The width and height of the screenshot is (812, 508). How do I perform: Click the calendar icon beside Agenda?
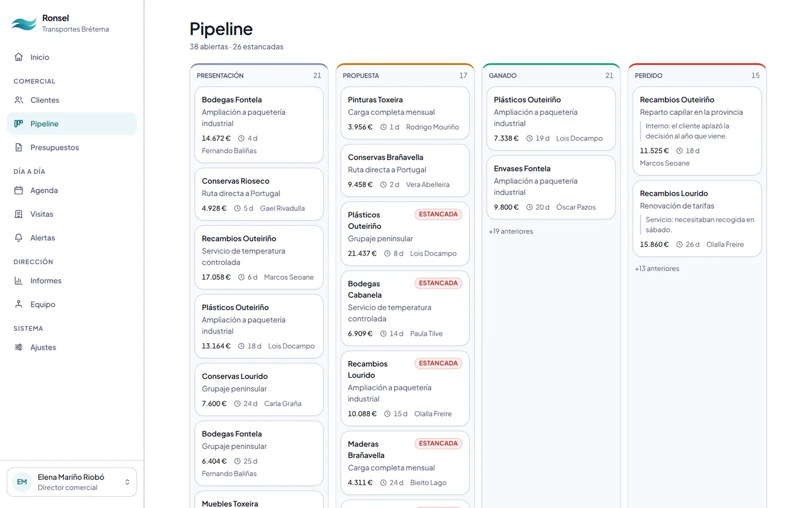pos(19,191)
